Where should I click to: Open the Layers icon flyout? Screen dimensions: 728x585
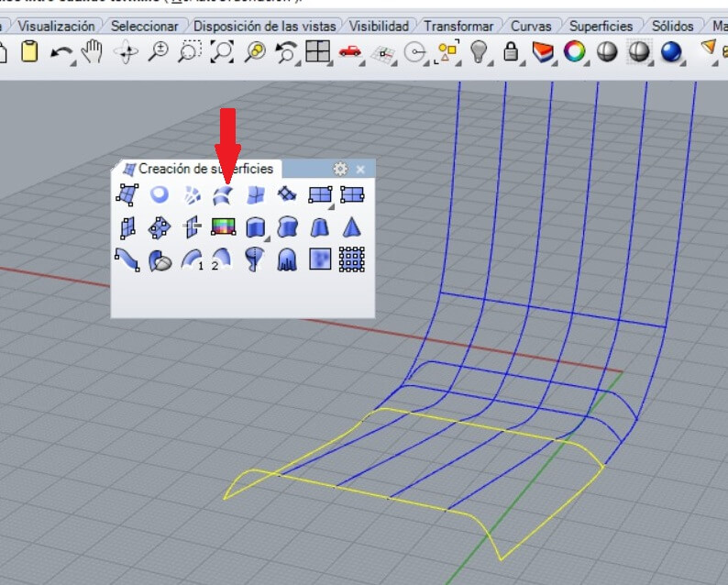[x=555, y=63]
